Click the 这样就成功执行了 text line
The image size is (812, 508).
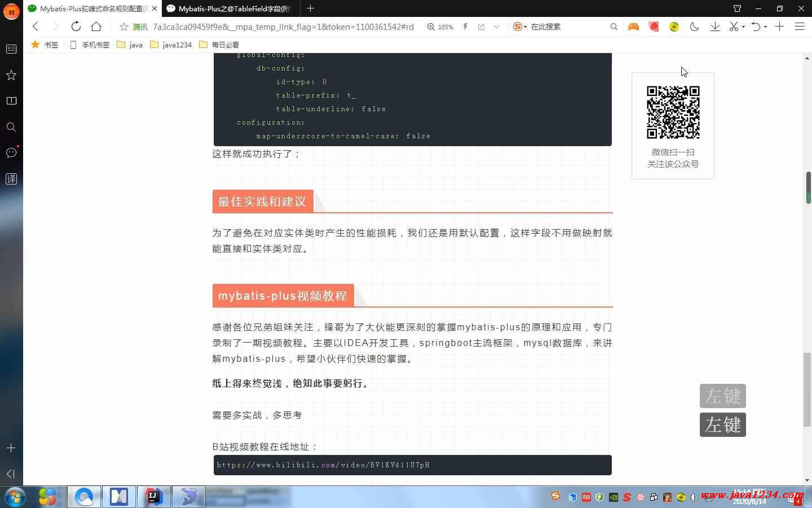257,154
